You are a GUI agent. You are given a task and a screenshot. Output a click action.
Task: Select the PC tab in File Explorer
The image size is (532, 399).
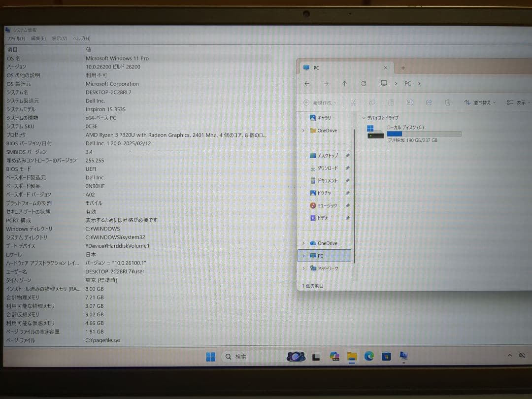pos(345,67)
